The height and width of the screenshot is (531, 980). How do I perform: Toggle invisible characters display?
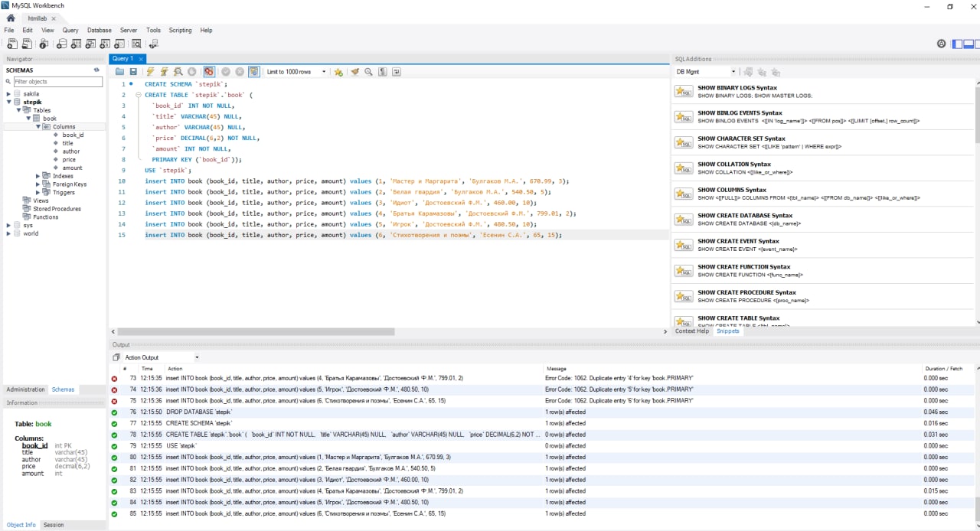[x=382, y=71]
